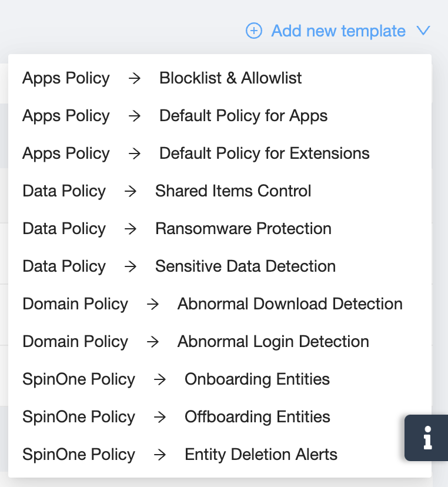Pick Abnormal Download Detection domain policy

coord(289,304)
